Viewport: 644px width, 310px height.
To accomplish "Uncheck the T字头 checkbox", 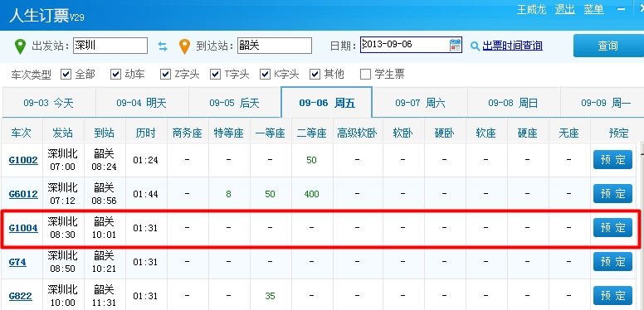I will (x=215, y=75).
